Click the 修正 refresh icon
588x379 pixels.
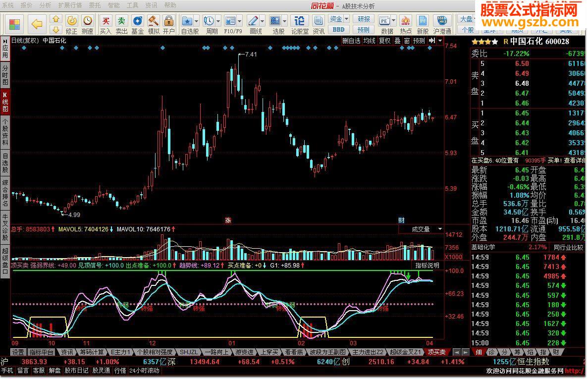(x=71, y=21)
